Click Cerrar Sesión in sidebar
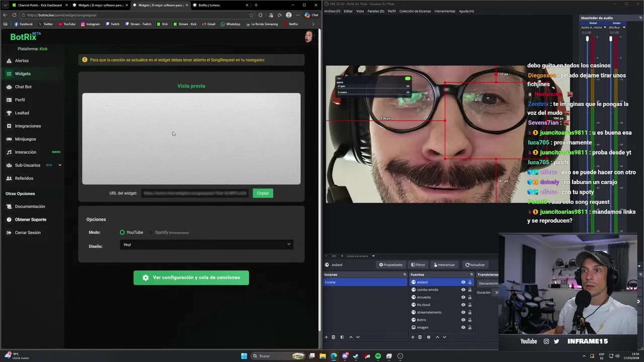Screen dimensions: 644x362 point(28,232)
